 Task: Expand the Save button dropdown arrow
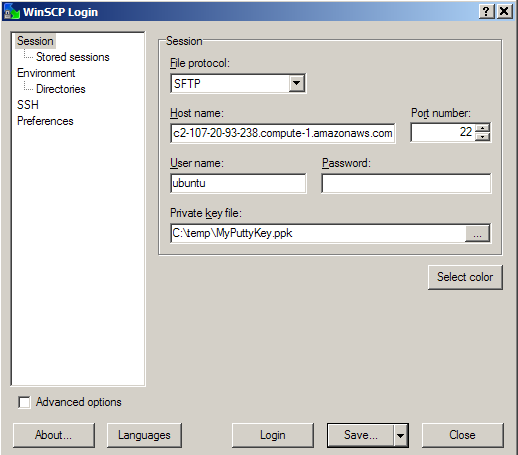click(x=401, y=435)
